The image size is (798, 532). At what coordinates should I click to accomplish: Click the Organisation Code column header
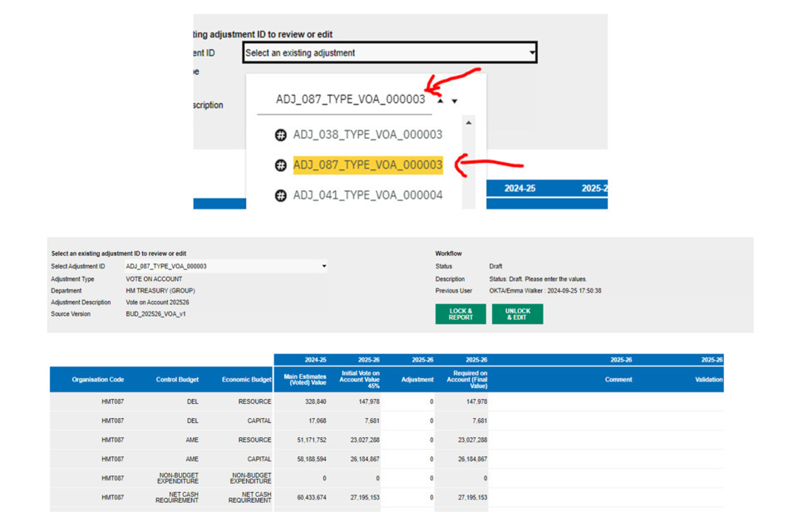point(98,380)
